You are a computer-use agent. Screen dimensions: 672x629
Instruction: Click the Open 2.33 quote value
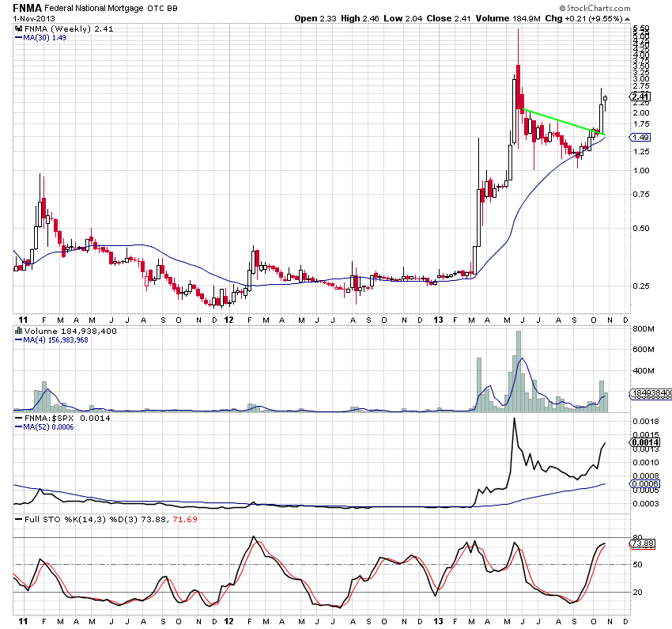coord(315,18)
